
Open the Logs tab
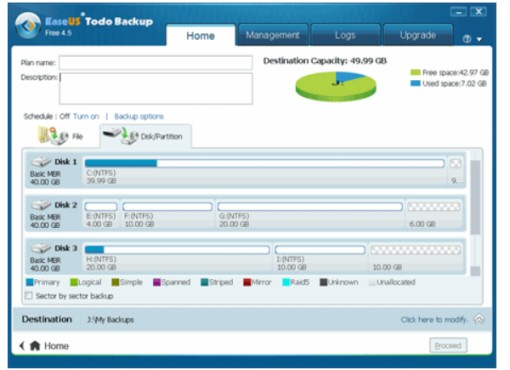345,35
